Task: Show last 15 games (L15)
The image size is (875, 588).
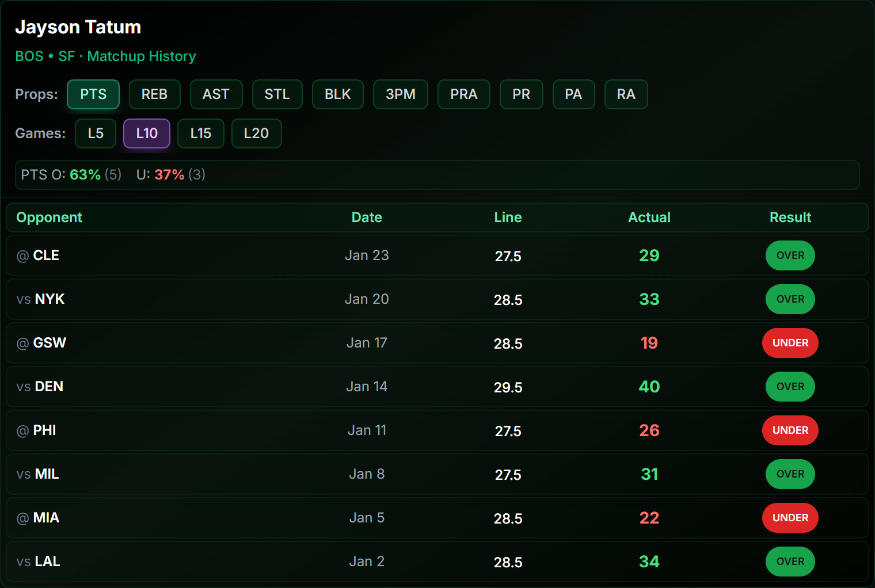Action: coord(200,133)
